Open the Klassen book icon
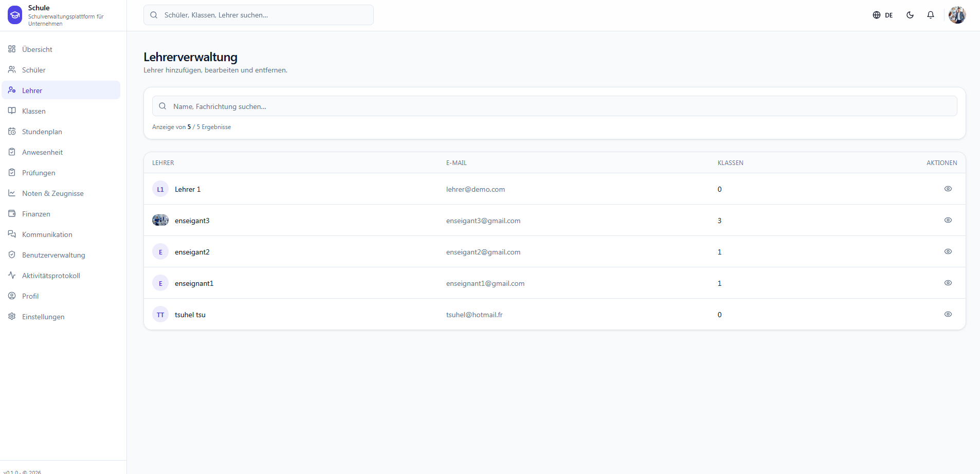 point(12,111)
